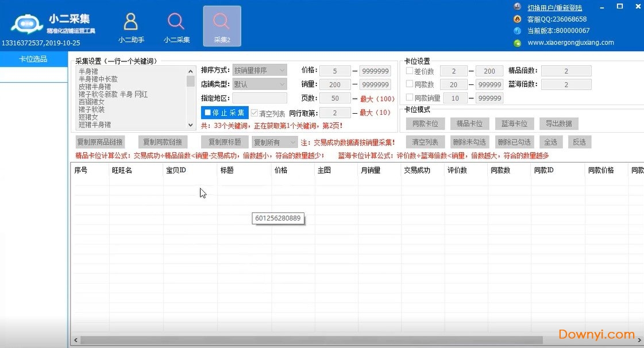The height and width of the screenshot is (348, 644).
Task: Open the 小二助手 person icon
Action: pos(131,22)
